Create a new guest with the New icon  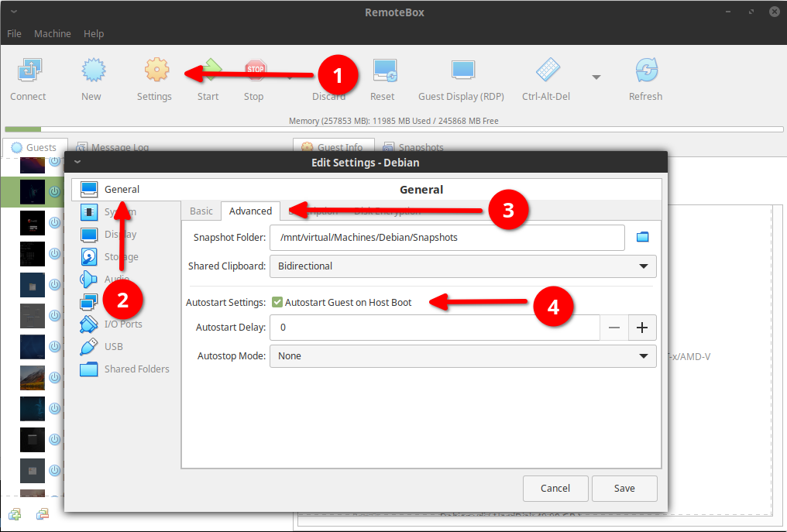(x=92, y=70)
